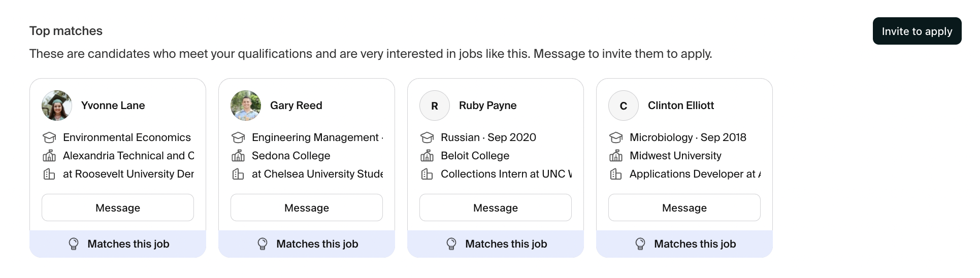Viewport: 980px width, 278px height.
Task: Open Gary Reed's profile photo
Action: point(246,106)
